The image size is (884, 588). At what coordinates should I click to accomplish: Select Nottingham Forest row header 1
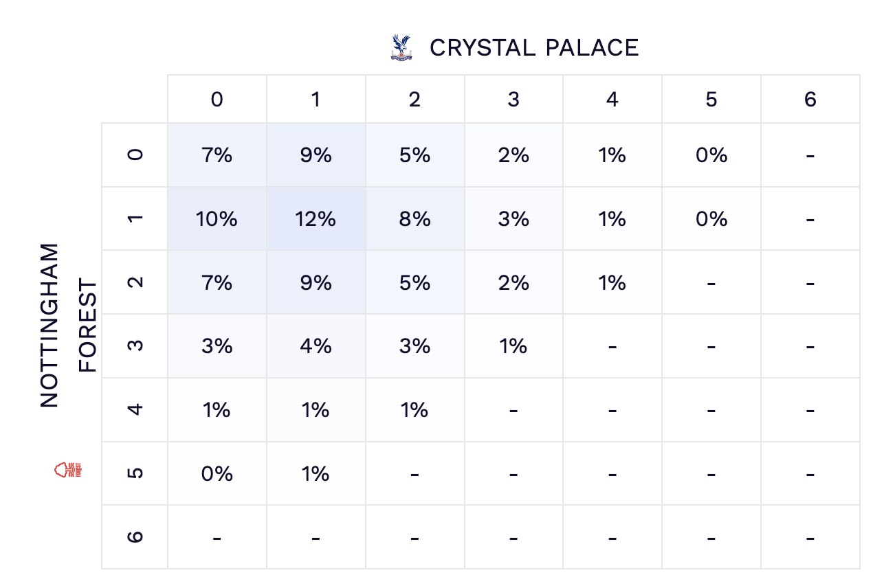135,219
